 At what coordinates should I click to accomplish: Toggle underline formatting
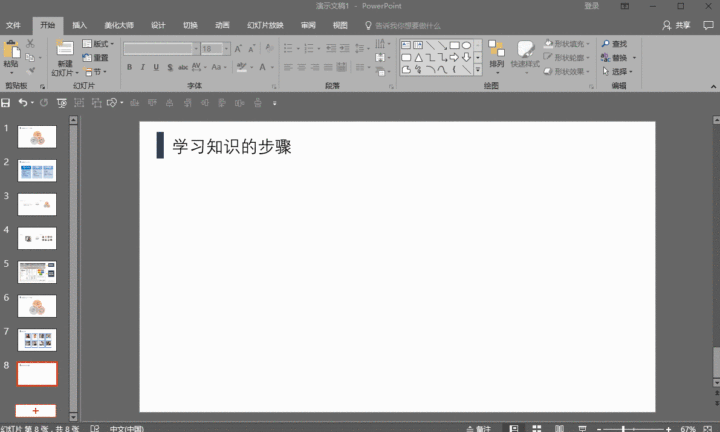(156, 67)
